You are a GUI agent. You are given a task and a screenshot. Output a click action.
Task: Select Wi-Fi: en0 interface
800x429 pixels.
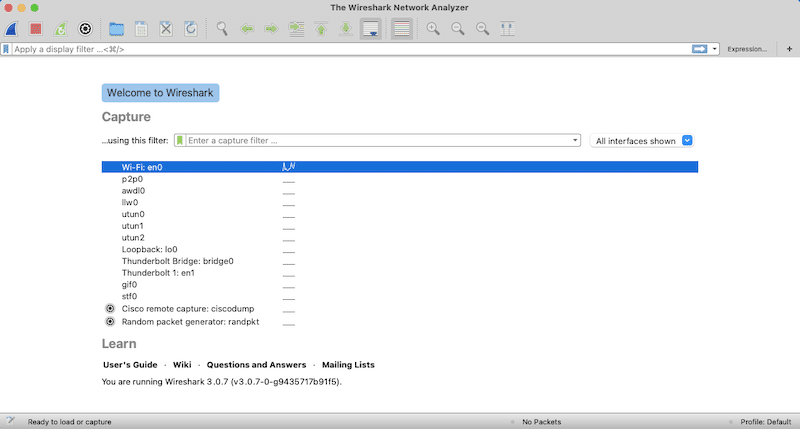399,167
